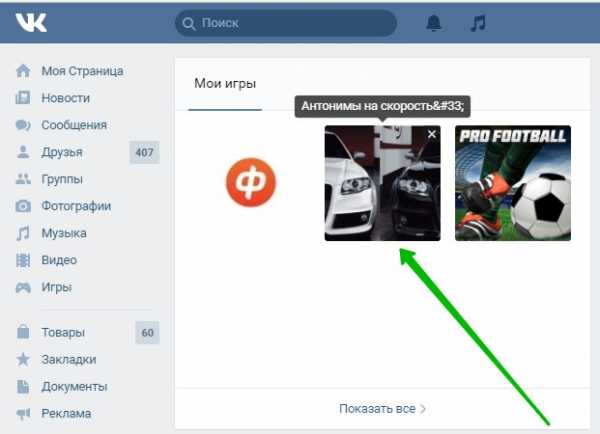Remove cars game with the X button

click(432, 134)
